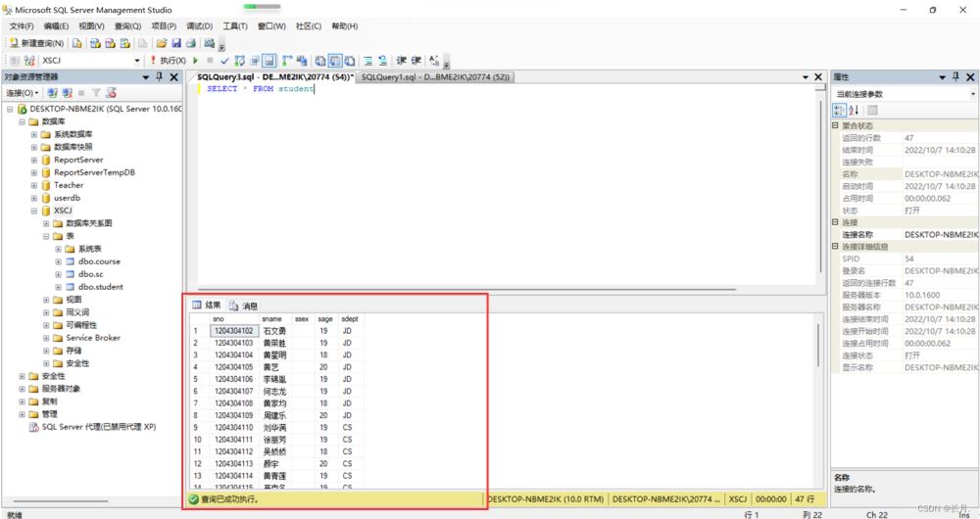
Task: Click the 新建查询 (New Query) toolbar button
Action: (x=37, y=43)
